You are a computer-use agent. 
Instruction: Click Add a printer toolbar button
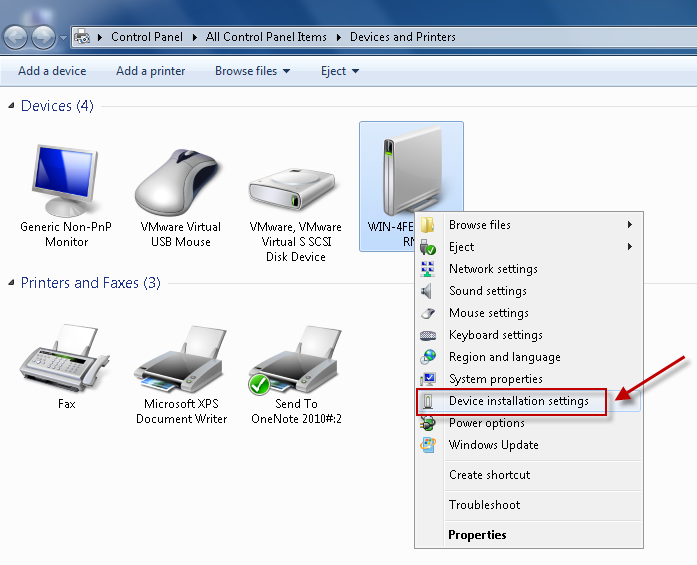(150, 71)
